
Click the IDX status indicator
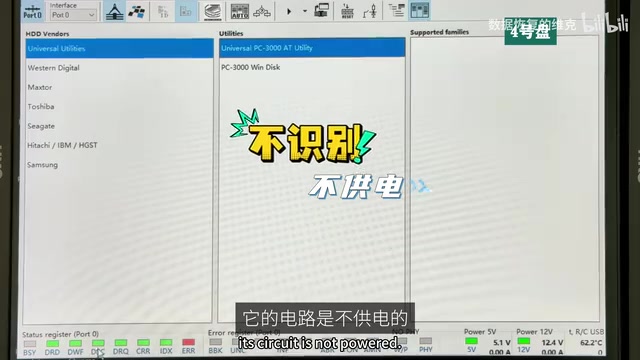166,342
